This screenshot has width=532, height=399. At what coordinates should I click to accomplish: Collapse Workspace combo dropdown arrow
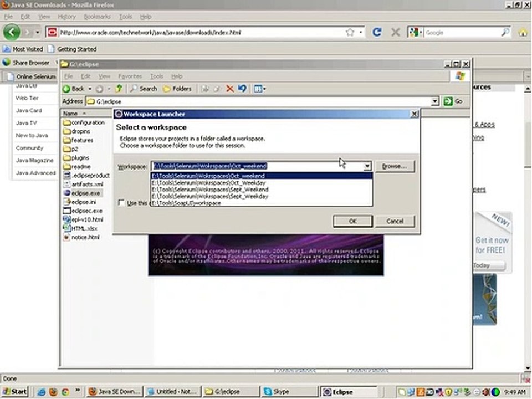(x=367, y=166)
